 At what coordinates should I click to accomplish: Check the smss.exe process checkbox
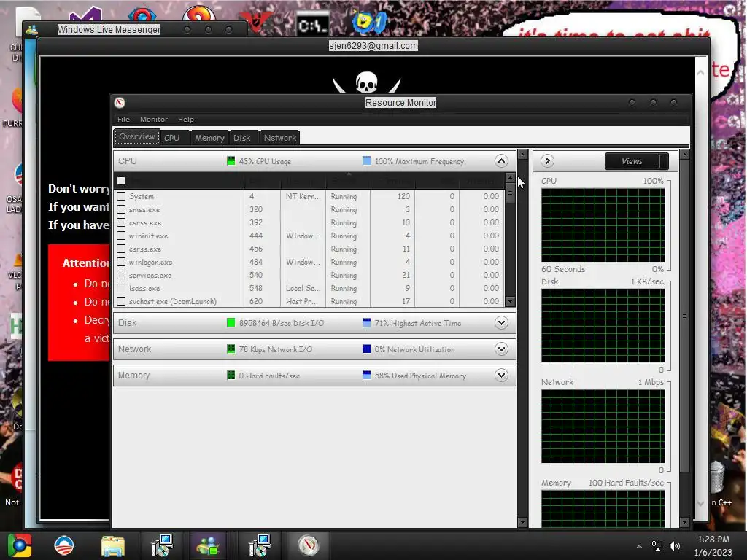pyautogui.click(x=121, y=209)
